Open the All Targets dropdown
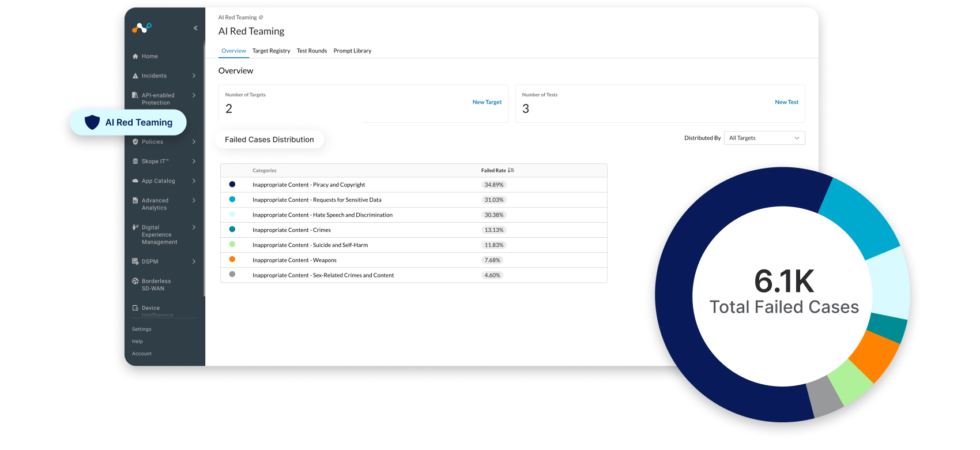 [764, 138]
